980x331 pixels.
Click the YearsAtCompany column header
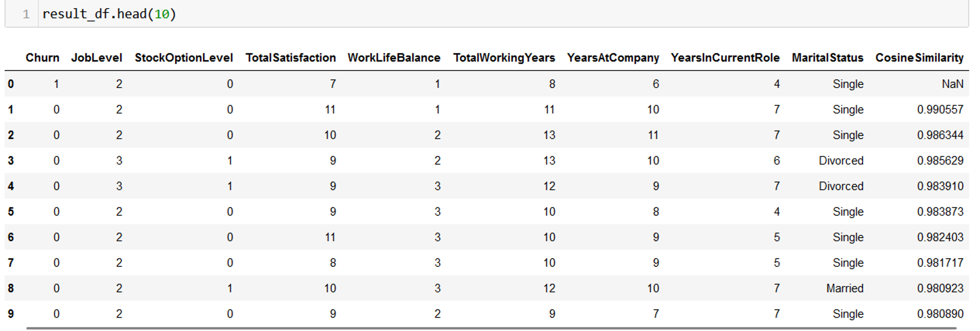pyautogui.click(x=613, y=58)
